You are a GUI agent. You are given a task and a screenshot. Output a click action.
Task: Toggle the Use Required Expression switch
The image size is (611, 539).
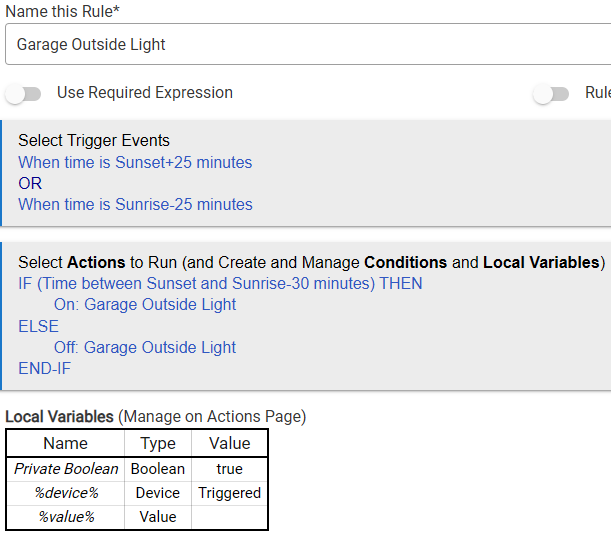(x=24, y=94)
